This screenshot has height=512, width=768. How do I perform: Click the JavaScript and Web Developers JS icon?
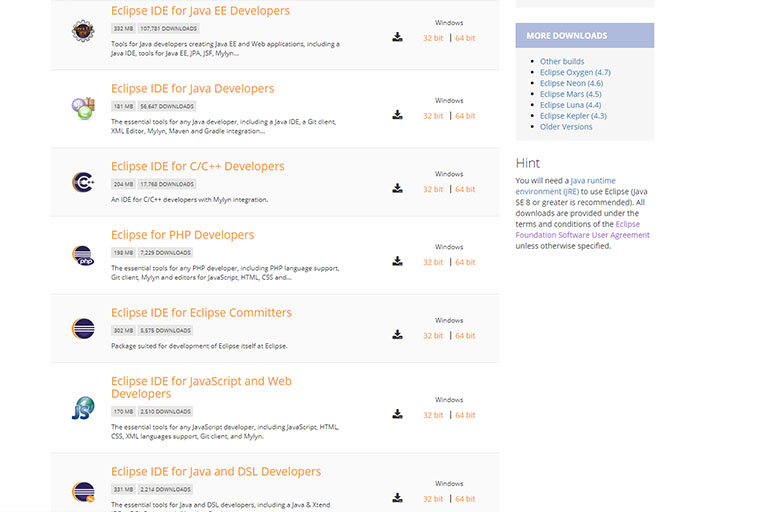click(x=83, y=408)
